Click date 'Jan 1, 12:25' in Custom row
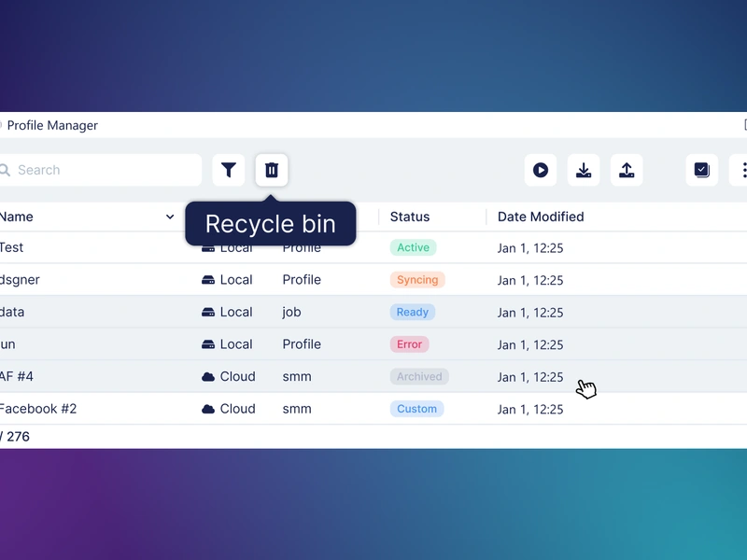 pos(530,410)
